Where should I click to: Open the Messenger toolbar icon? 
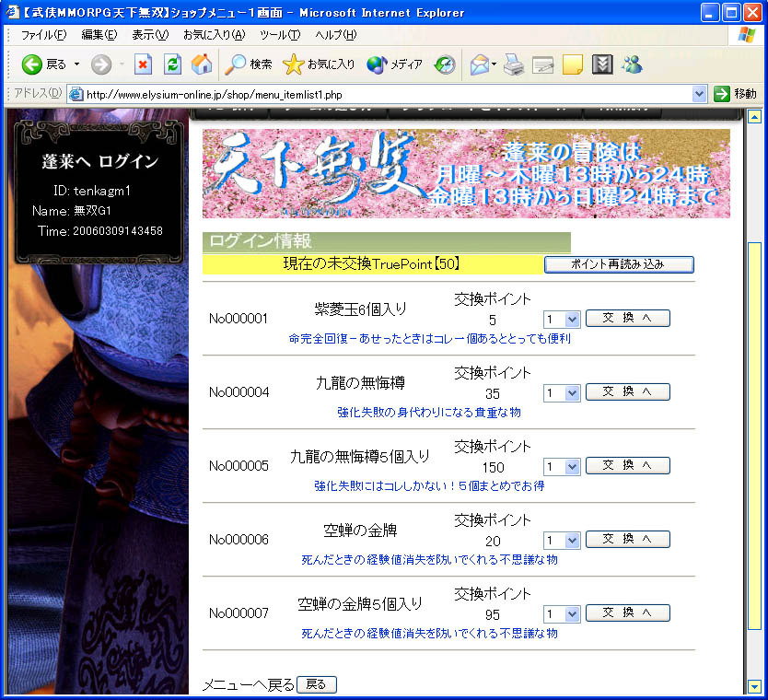632,64
